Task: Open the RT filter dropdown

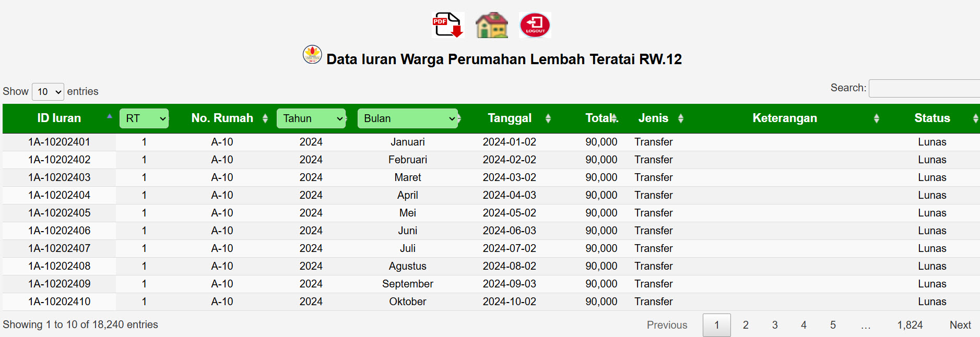Action: coord(144,118)
